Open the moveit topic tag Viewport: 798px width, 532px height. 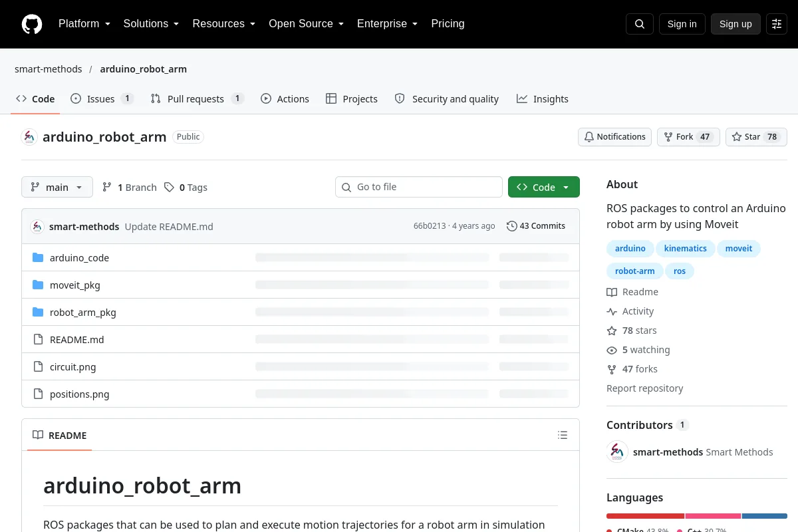739,249
